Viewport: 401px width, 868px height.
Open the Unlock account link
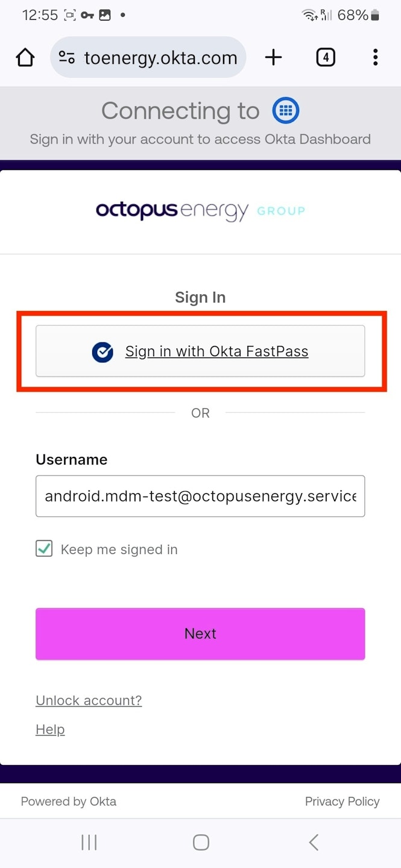pos(89,700)
